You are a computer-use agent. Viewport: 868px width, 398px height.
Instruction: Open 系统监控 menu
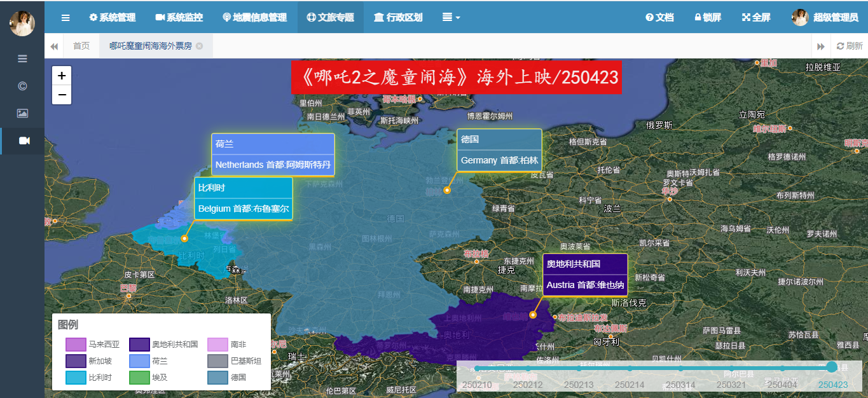click(x=179, y=18)
